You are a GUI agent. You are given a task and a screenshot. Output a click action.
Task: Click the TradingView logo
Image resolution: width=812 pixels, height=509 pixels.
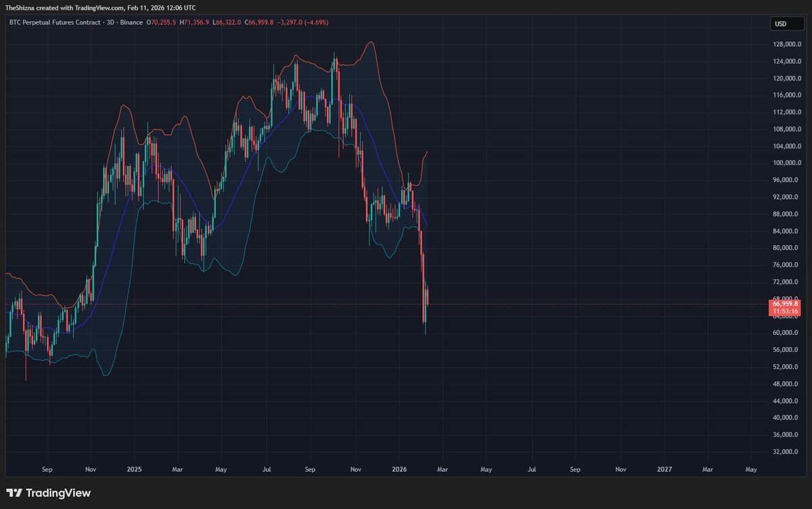tap(48, 493)
